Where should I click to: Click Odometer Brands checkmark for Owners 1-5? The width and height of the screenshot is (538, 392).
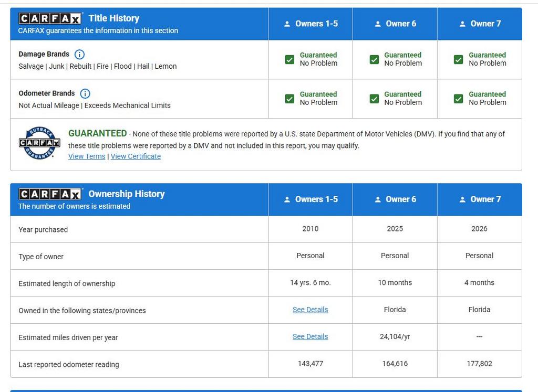pos(289,99)
